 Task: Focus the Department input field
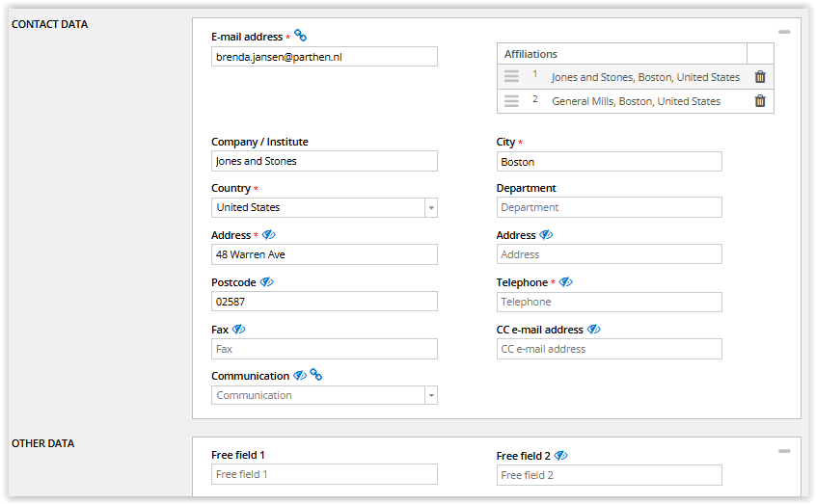coord(609,207)
